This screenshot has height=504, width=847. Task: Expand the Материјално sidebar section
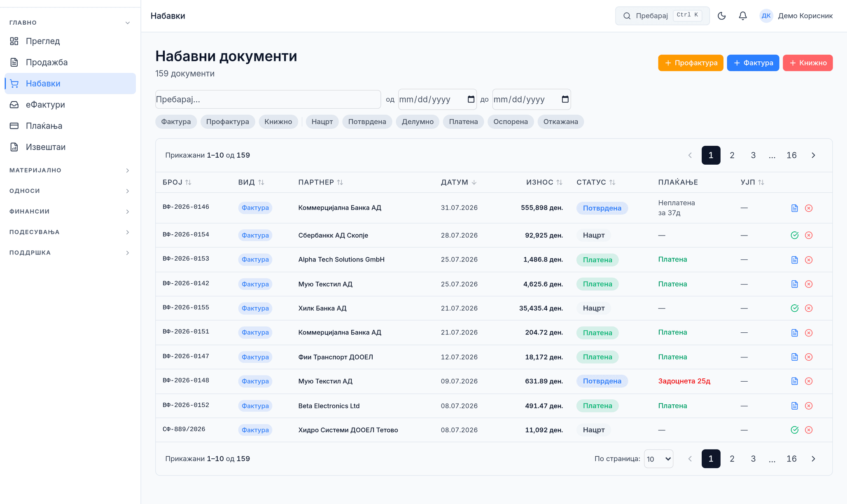coord(70,170)
